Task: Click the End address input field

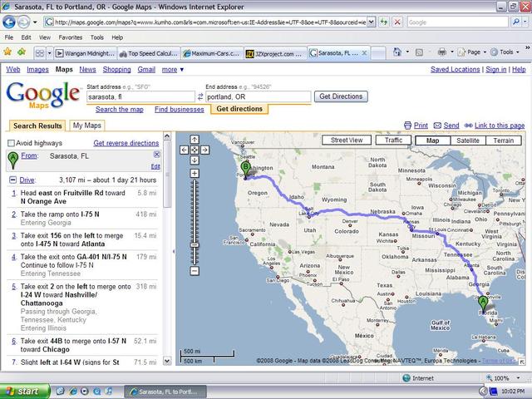Action: click(258, 97)
